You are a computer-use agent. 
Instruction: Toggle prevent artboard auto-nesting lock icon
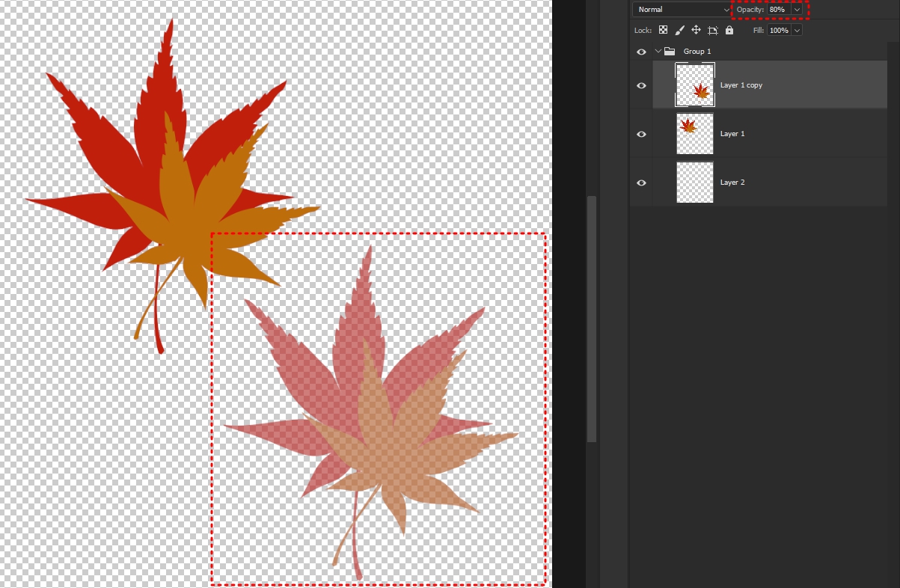(x=712, y=31)
